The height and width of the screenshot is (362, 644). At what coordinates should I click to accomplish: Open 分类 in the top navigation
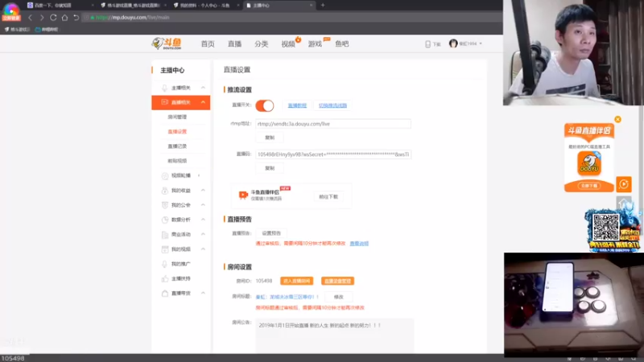261,44
